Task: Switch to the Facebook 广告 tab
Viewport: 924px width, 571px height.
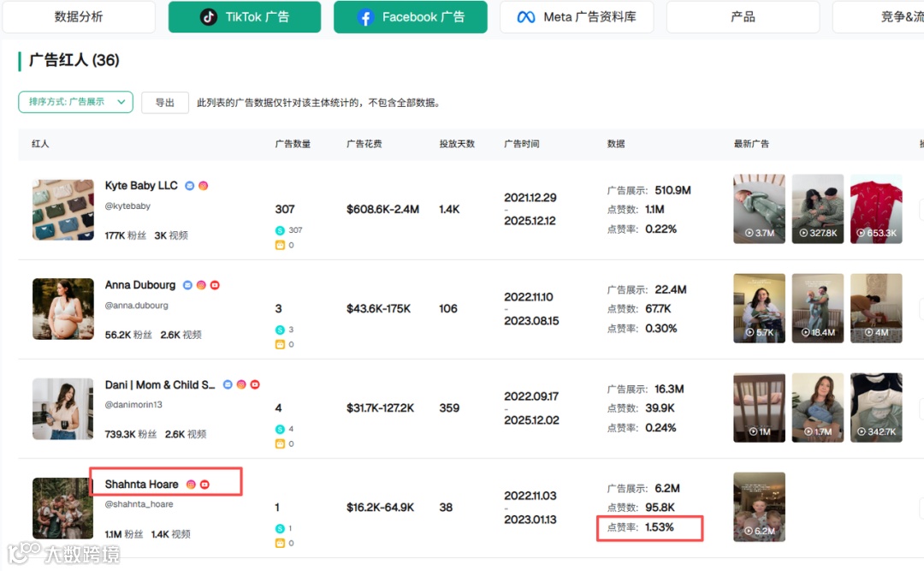Action: point(410,17)
